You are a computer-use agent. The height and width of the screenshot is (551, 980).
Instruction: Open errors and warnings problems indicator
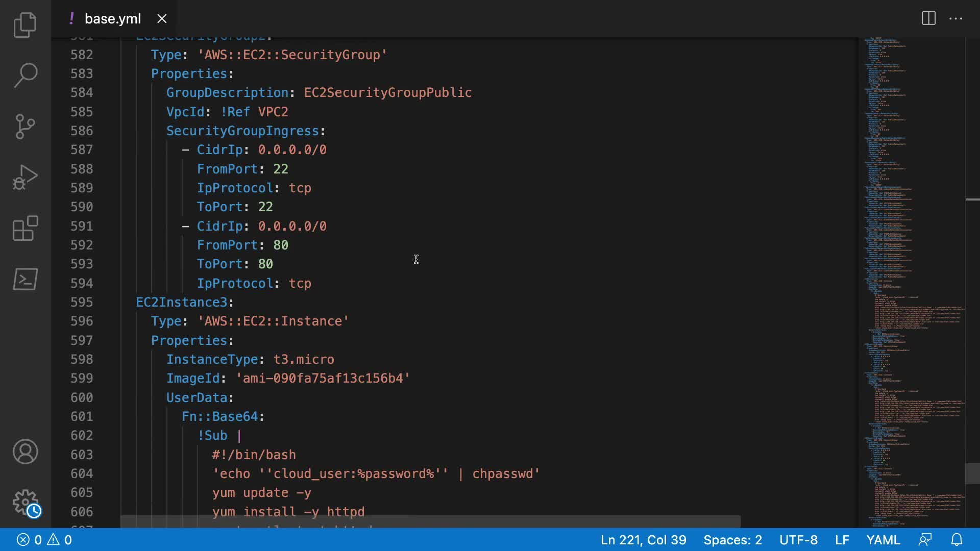coord(44,540)
